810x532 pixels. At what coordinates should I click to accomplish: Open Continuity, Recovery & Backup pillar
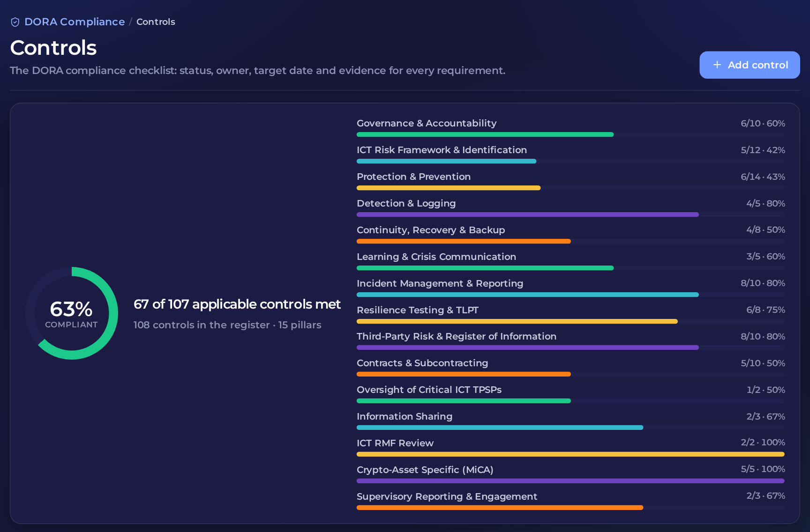(x=431, y=230)
